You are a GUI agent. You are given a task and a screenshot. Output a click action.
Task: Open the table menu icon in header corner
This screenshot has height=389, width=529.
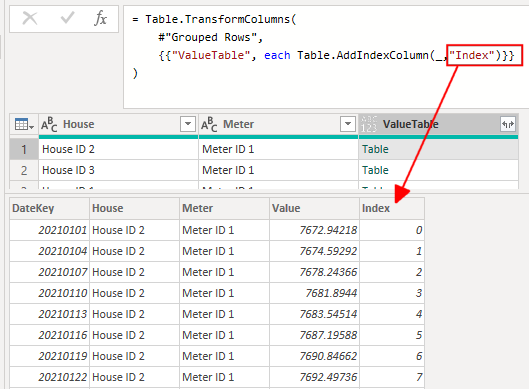[24, 124]
